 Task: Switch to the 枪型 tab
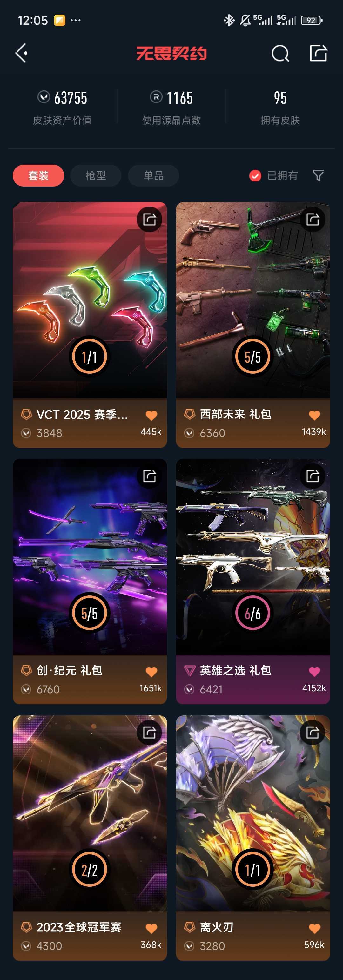click(96, 175)
